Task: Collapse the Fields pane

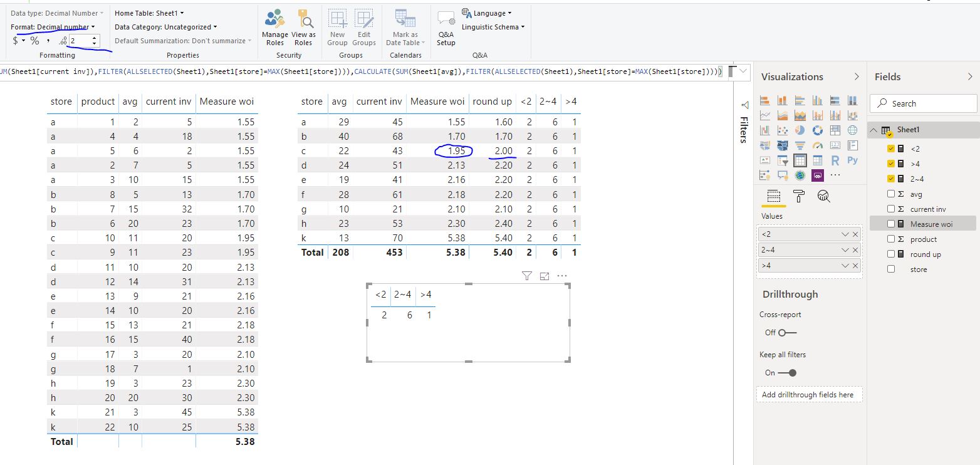Action: 970,76
